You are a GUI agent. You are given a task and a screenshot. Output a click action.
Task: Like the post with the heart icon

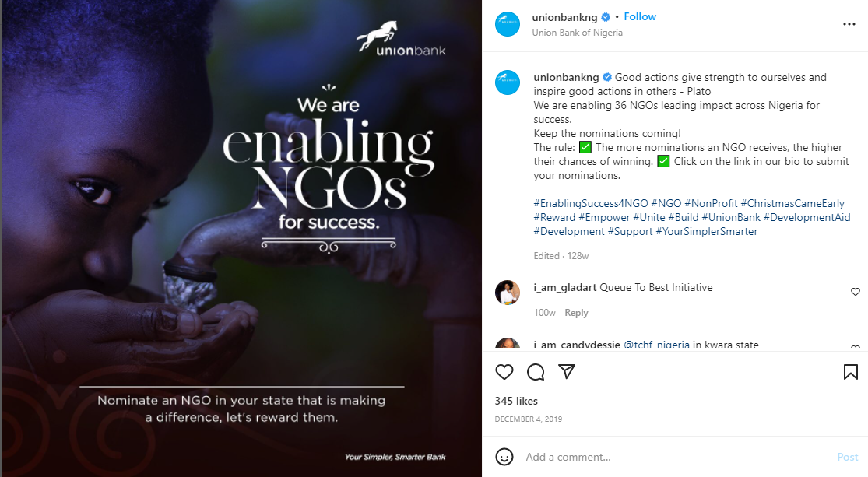pos(504,372)
